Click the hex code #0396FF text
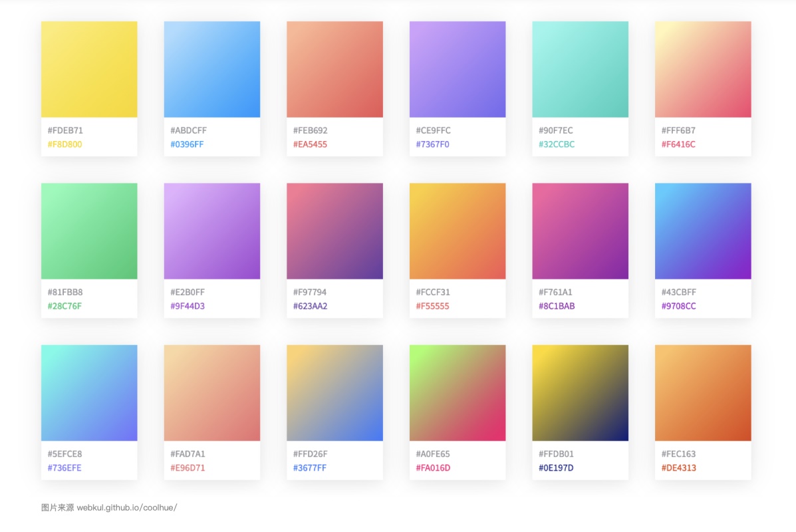 point(187,144)
